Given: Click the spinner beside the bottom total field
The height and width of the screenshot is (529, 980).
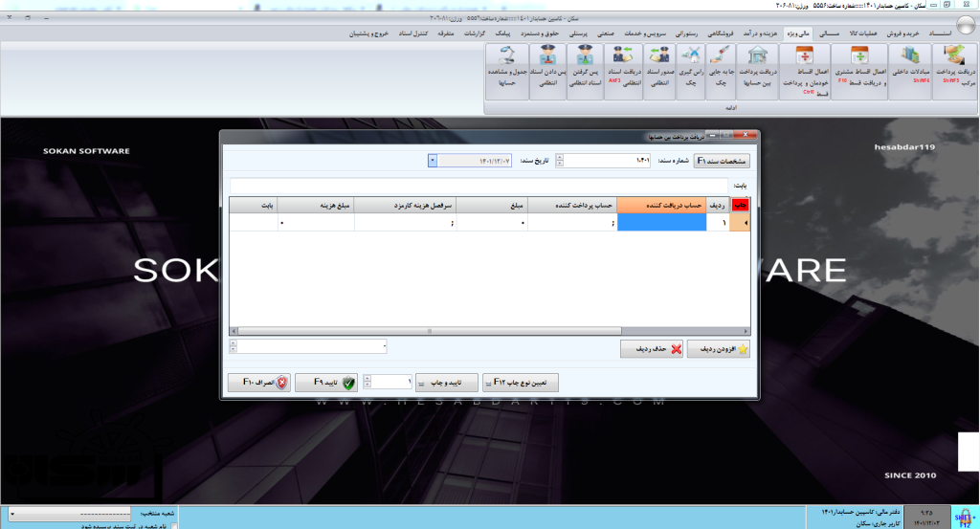Looking at the screenshot, I should (x=234, y=346).
